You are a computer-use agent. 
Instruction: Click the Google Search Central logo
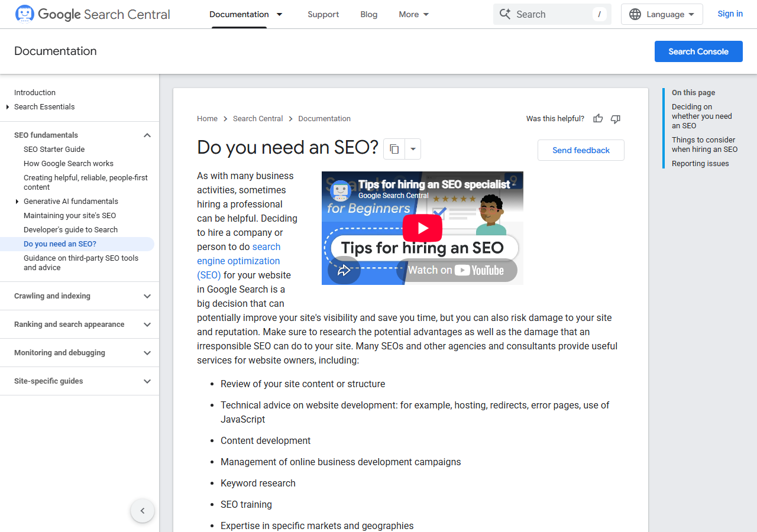pyautogui.click(x=92, y=14)
